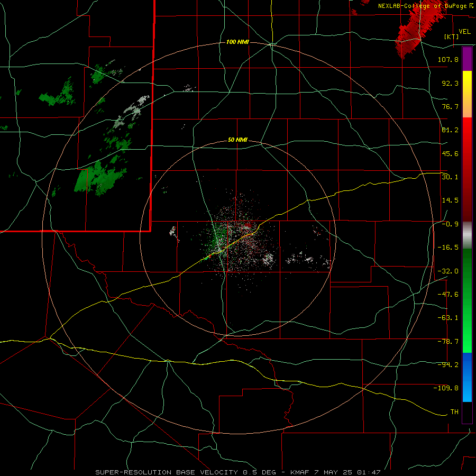Click the 100 NMI range ring label
The height and width of the screenshot is (476, 476).
point(237,42)
